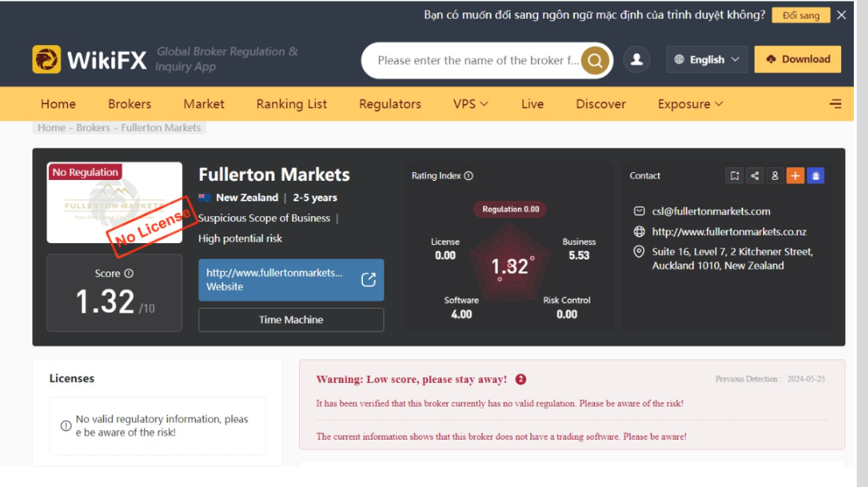Expand the Exposure menu dropdown
Screen dimensions: 868x487
(x=690, y=104)
